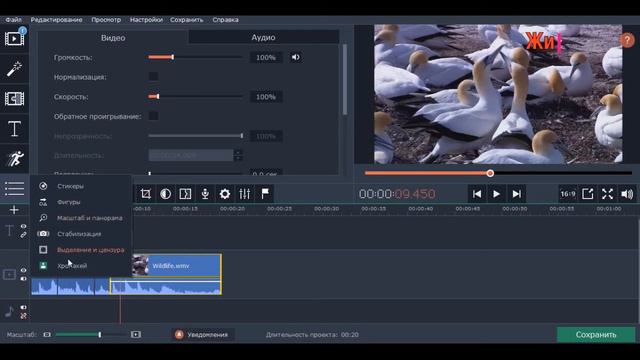Zoom in timeline with right scale icon
Image resolution: width=640 pixels, height=360 pixels.
(136, 335)
